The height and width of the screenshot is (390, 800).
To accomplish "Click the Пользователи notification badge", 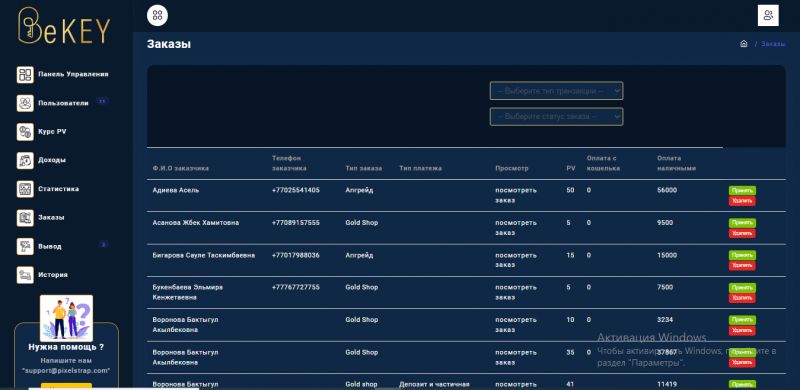I will (102, 101).
